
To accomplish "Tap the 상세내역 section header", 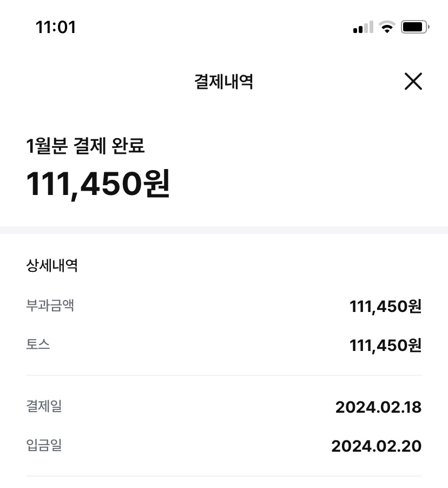I will tap(52, 265).
